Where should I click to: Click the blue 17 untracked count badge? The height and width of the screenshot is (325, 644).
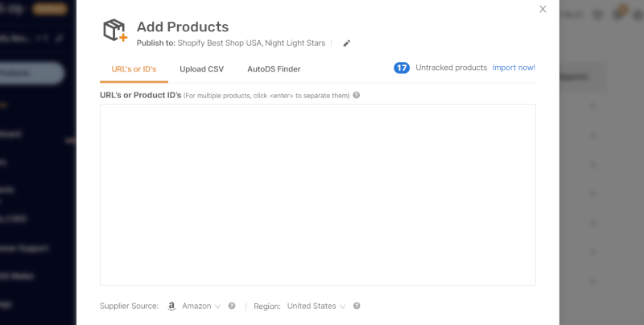(x=402, y=68)
